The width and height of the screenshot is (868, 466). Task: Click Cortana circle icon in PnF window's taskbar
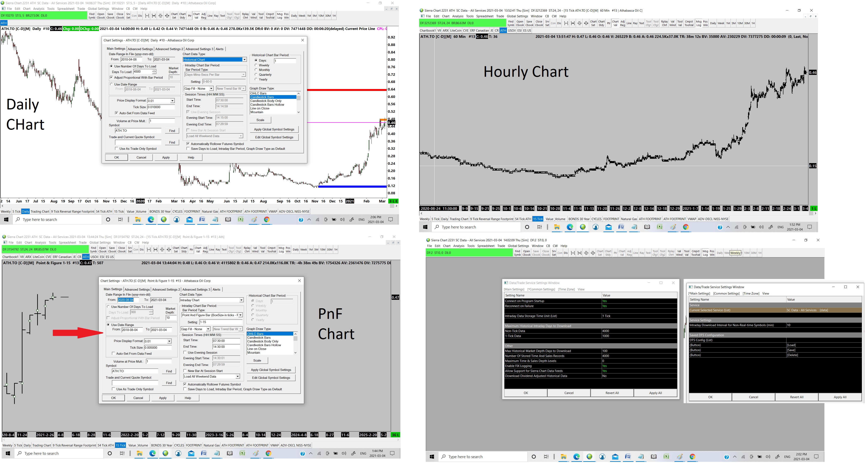(x=110, y=454)
